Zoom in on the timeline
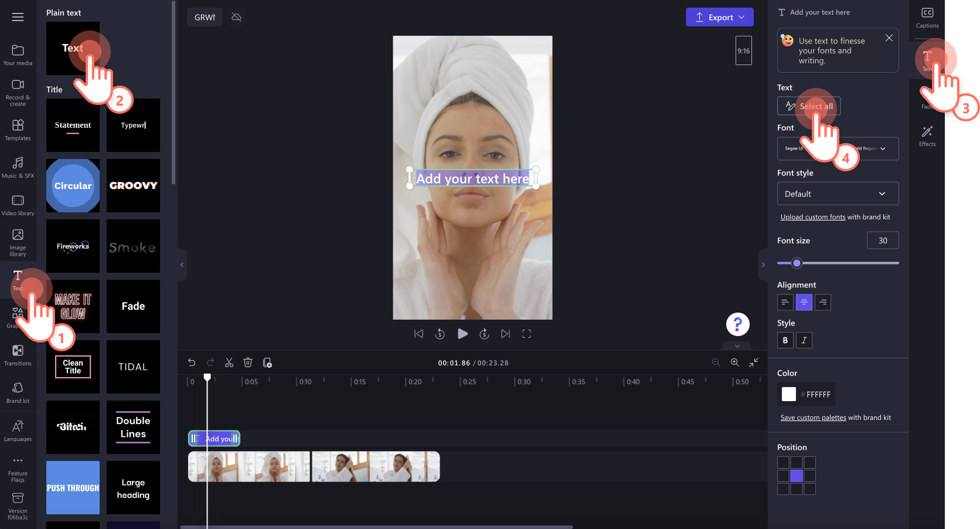 pyautogui.click(x=734, y=362)
